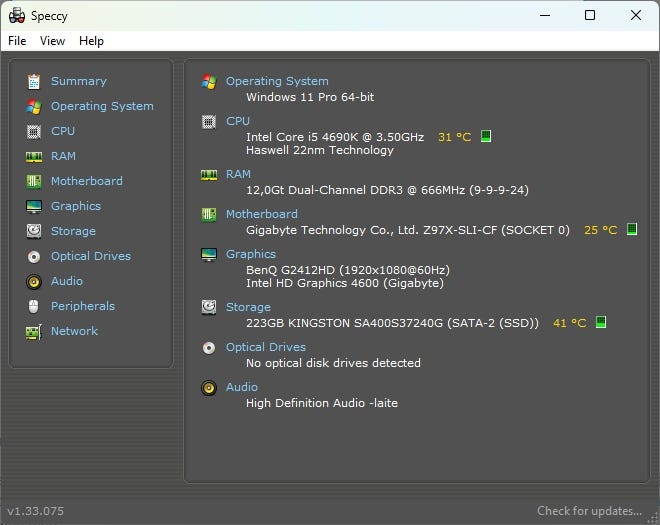This screenshot has height=525, width=660.
Task: Click the 223GB KINGSTON SA400S37240G text
Action: click(x=392, y=323)
